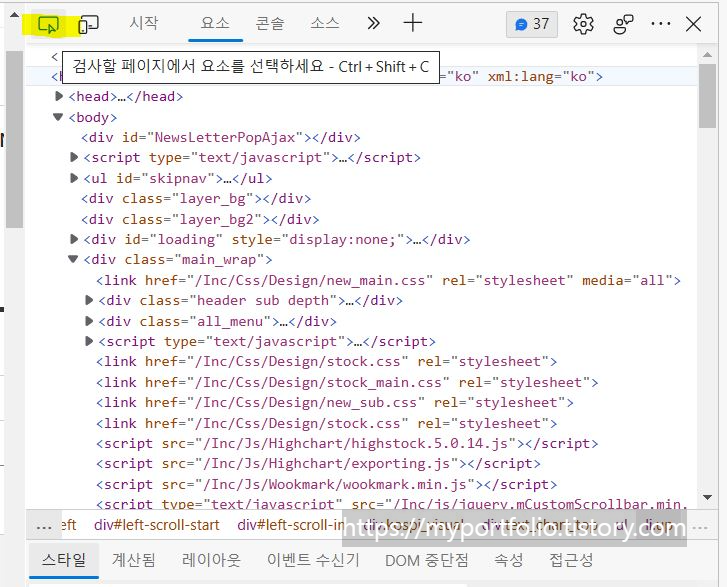Expand the header sub depth div

coord(89,300)
